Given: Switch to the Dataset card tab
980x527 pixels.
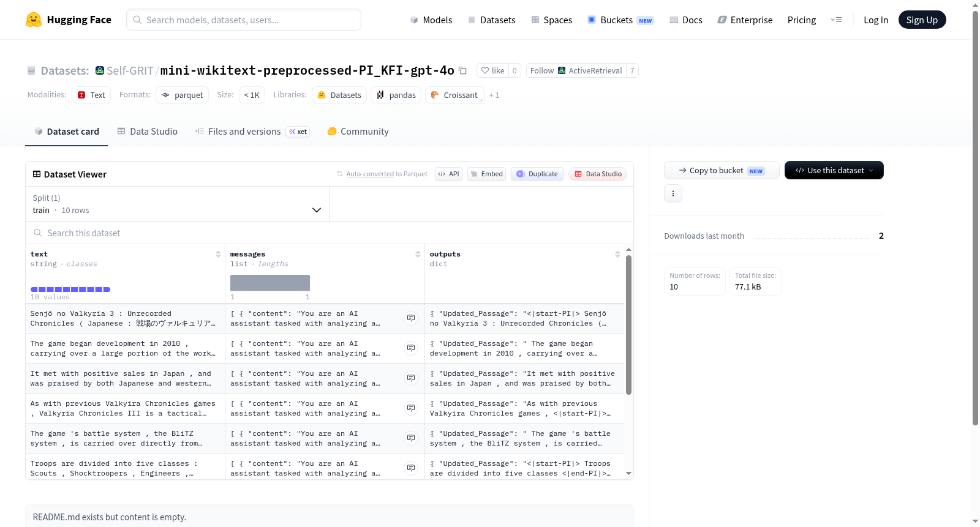Looking at the screenshot, I should tap(66, 131).
